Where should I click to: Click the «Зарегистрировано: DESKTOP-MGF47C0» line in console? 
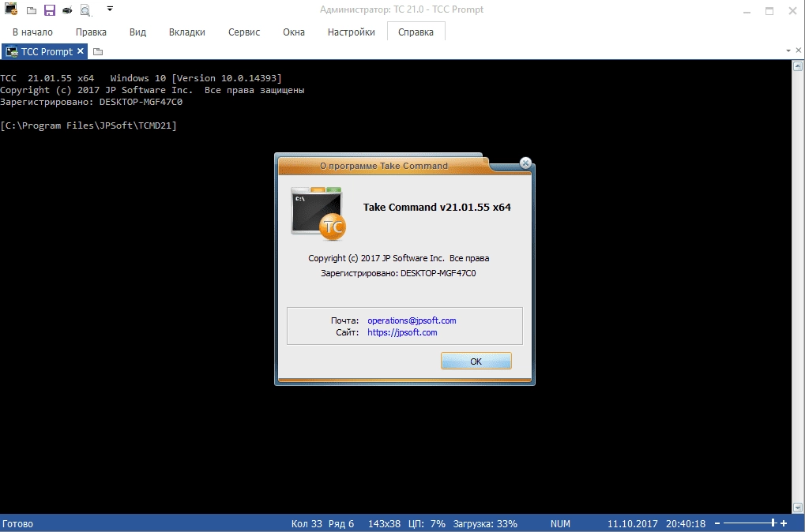[92, 102]
